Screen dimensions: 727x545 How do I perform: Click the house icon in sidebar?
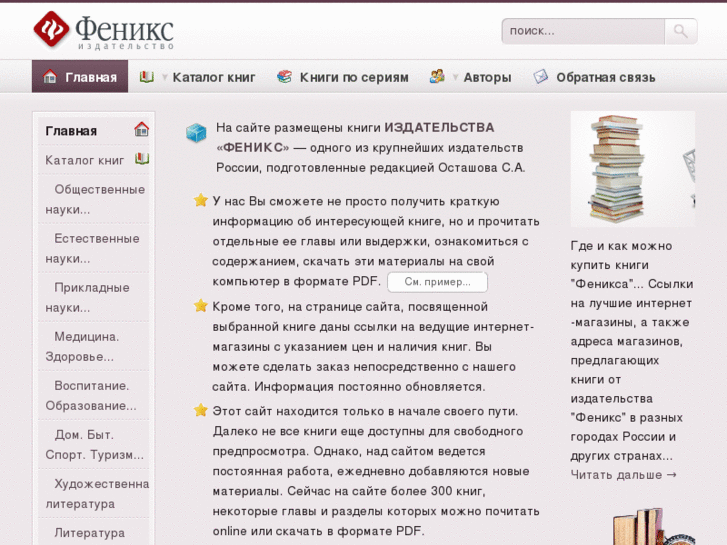(141, 129)
